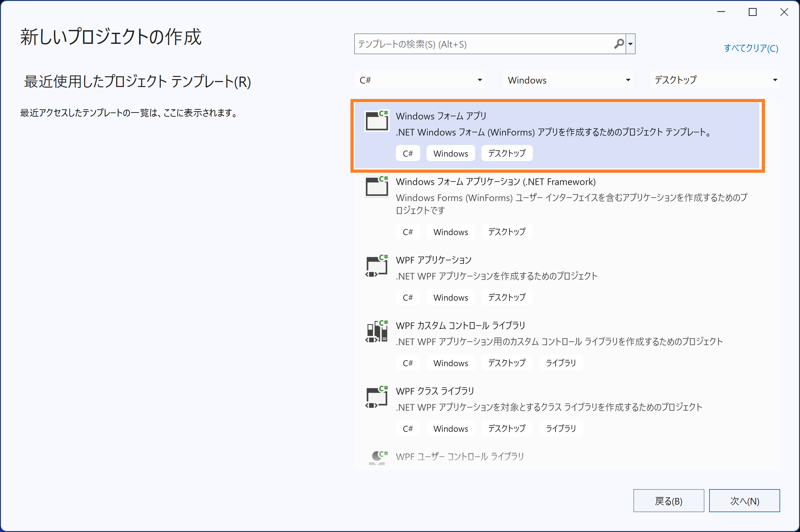Open the search box history dropdown arrow
The image size is (800, 532).
tap(631, 44)
